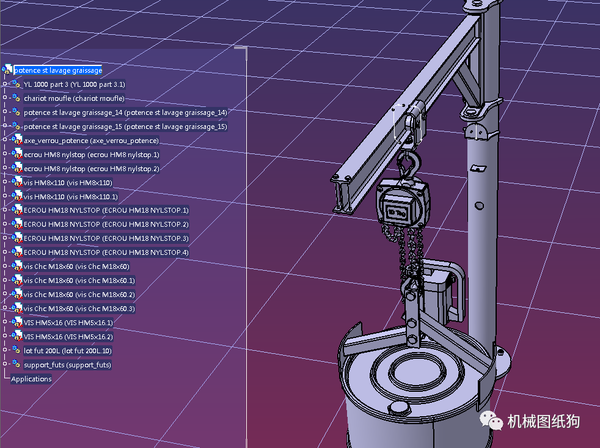The image size is (600, 448).
Task: Select 'potence st lavage graissage_15' tree label
Action: pos(125,127)
